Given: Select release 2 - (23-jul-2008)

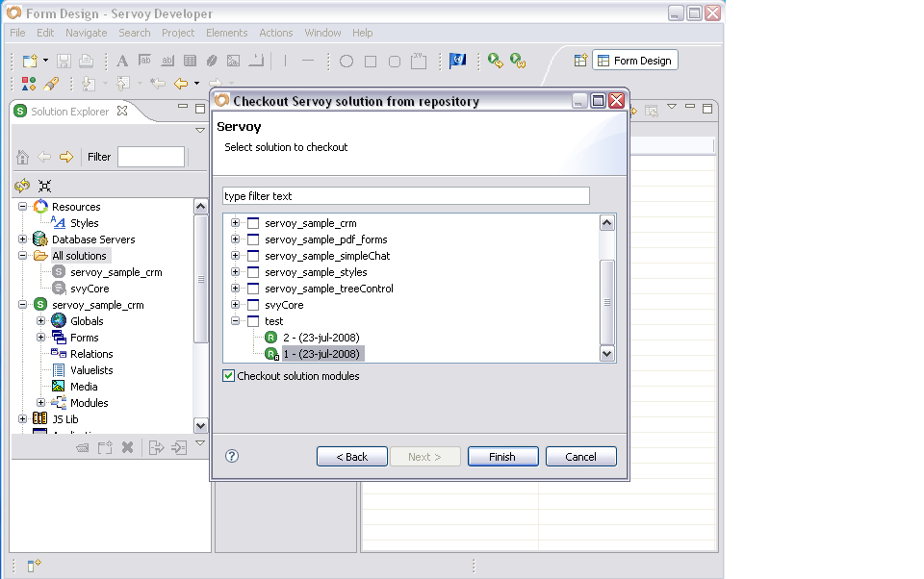Looking at the screenshot, I should tap(321, 338).
